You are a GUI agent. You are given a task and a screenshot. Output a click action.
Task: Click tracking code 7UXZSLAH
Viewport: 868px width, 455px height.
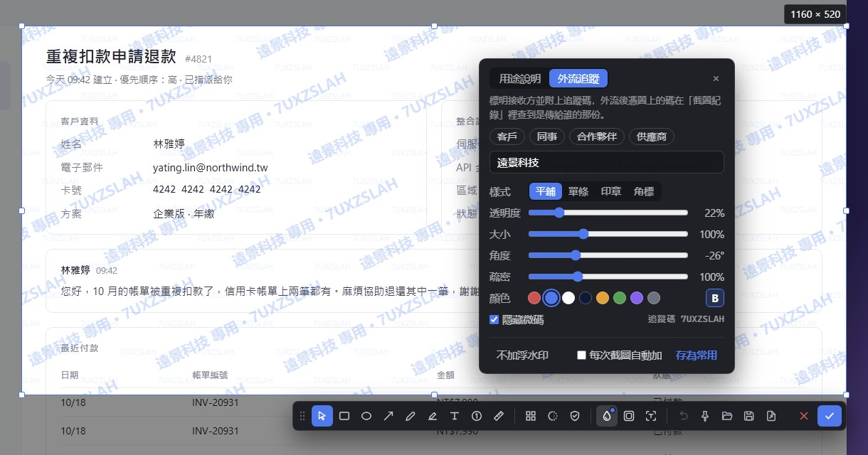pos(702,320)
